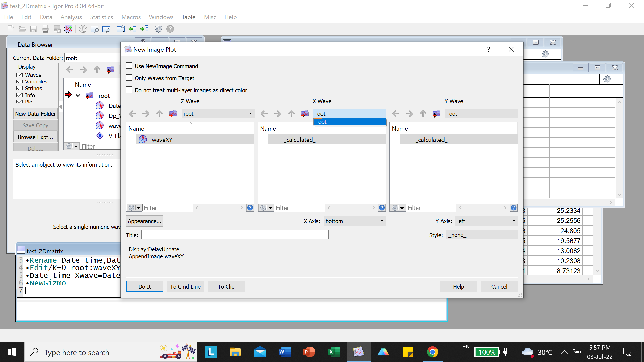Open the X Axis bottom dropdown

pyautogui.click(x=354, y=221)
